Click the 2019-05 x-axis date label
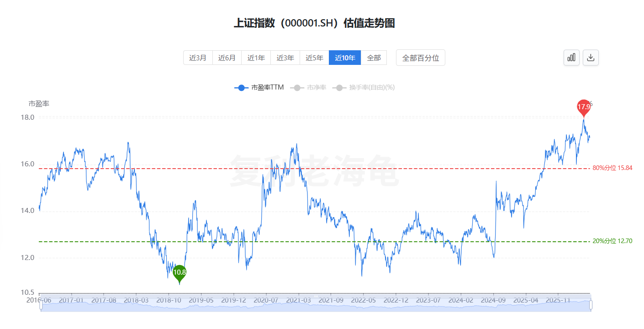 [x=201, y=300]
